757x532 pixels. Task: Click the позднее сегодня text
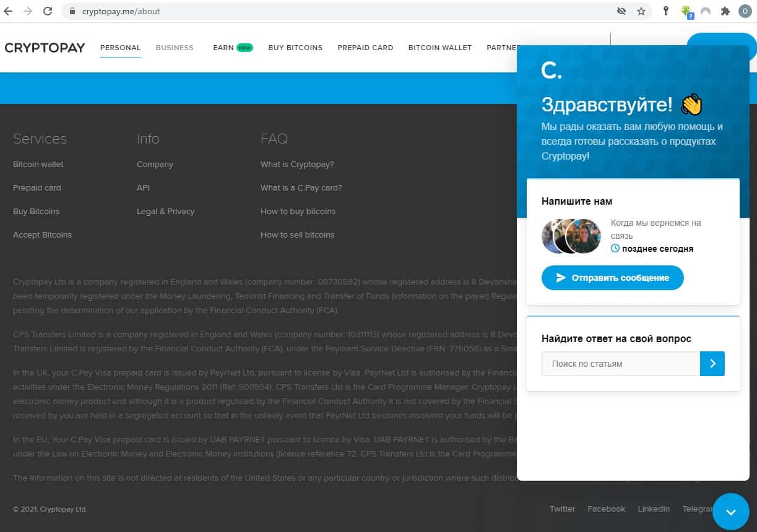coord(657,249)
